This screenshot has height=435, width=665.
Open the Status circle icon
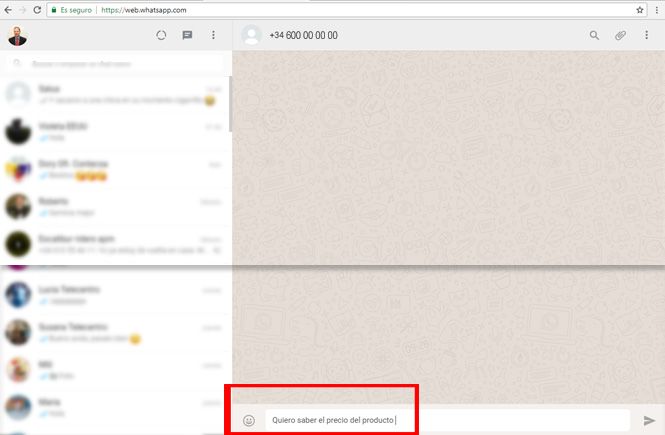[x=161, y=35]
